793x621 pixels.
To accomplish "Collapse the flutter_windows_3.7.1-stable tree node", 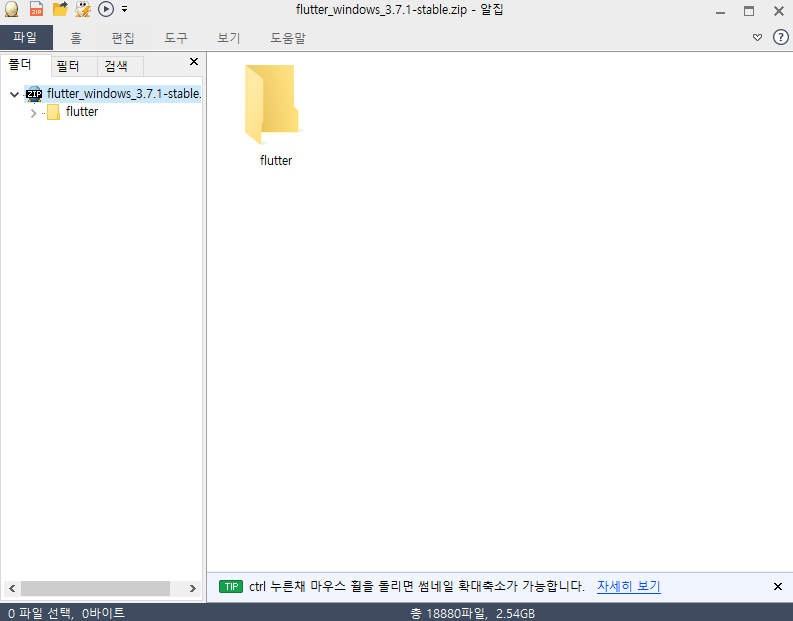I will click(x=15, y=94).
